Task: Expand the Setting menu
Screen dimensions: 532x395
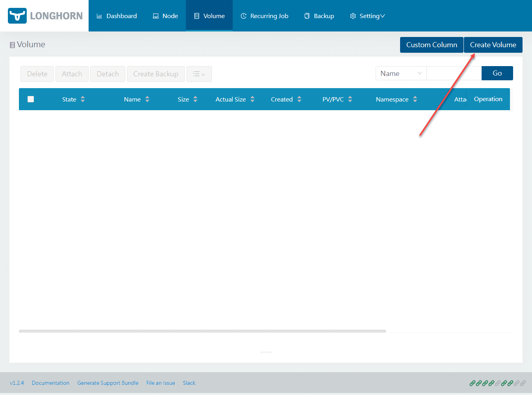Action: (367, 16)
